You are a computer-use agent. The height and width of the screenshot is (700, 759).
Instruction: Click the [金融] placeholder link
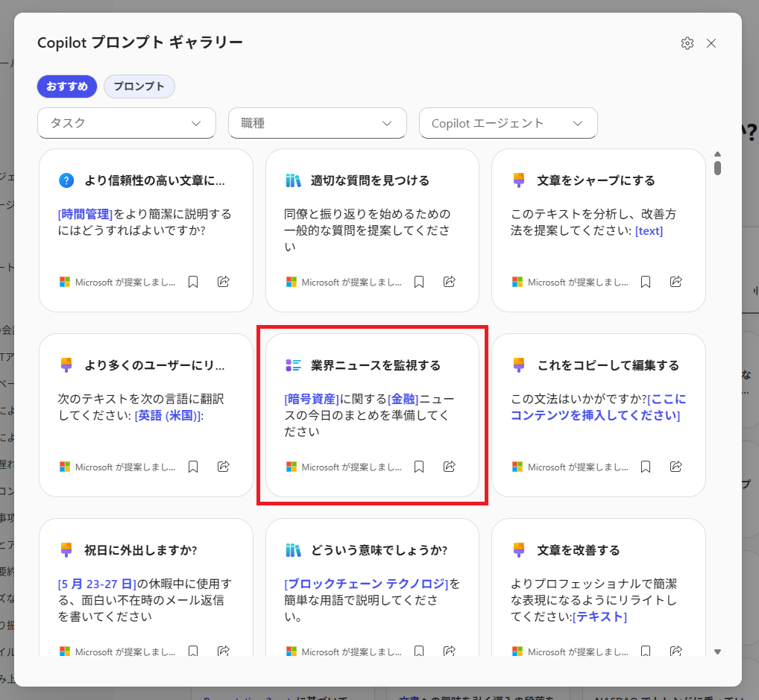[403, 399]
